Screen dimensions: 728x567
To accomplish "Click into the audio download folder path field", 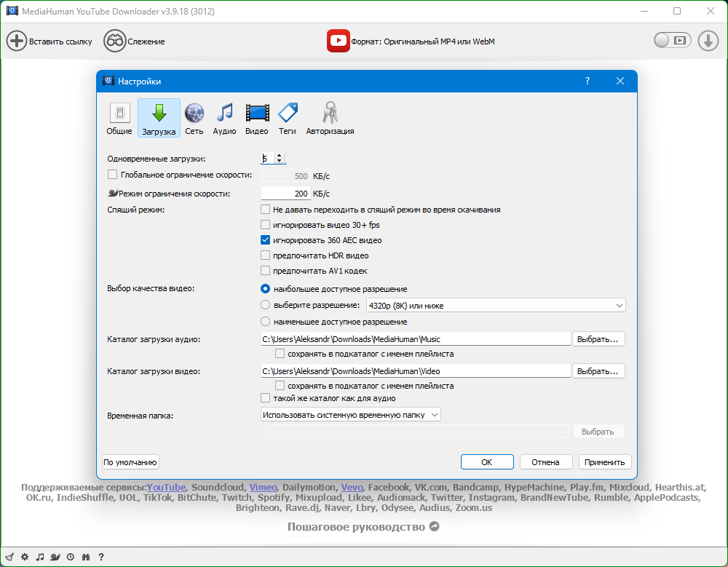I will pyautogui.click(x=415, y=339).
